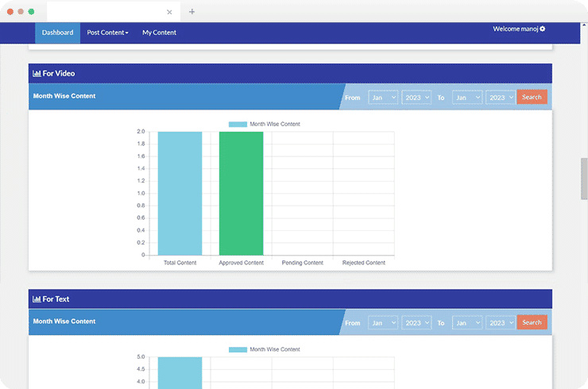Expand the To year dropdown in Text section

(x=501, y=323)
